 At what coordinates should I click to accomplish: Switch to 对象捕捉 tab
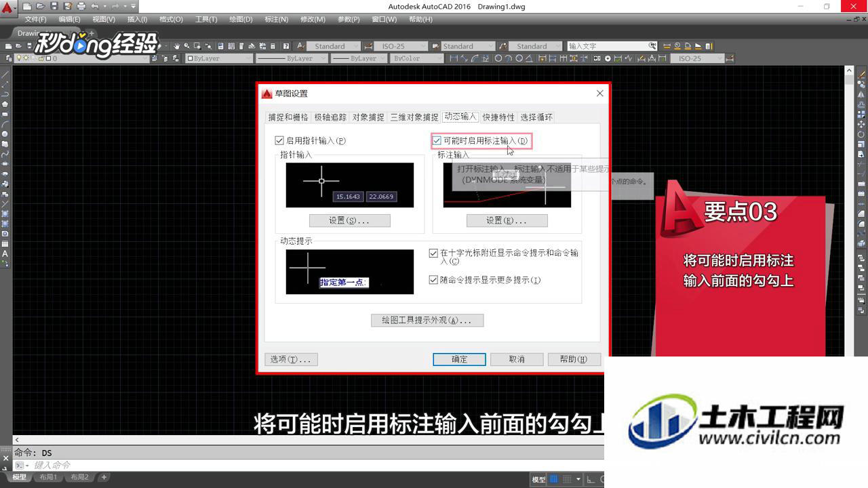pos(368,117)
